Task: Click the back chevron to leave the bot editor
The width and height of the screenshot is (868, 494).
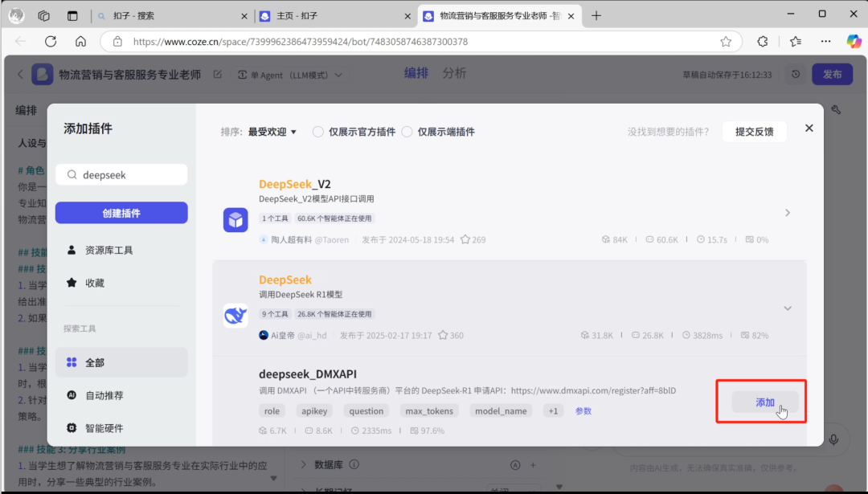Action: pos(19,73)
